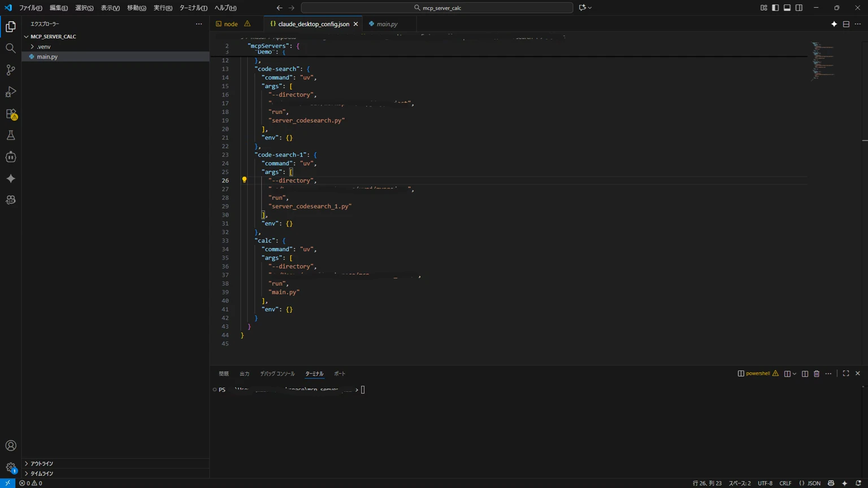Open the remote window indicator in status bar
This screenshot has width=868, height=488.
pos(7,483)
